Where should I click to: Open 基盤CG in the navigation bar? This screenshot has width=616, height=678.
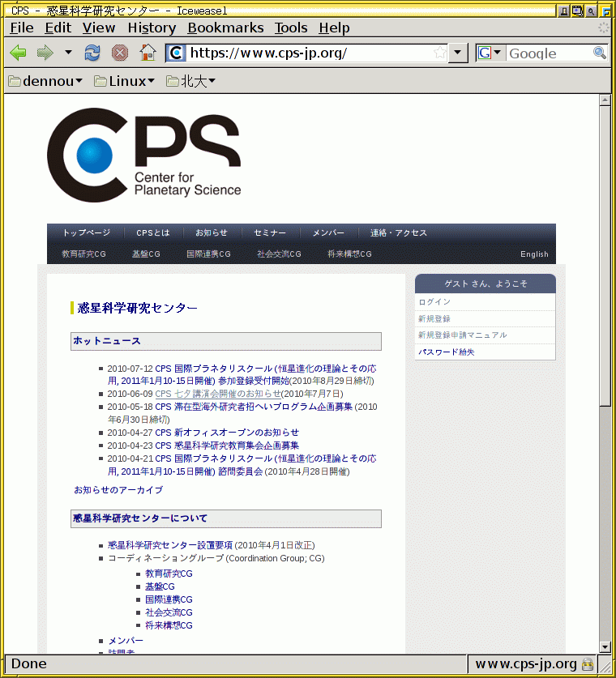tap(146, 254)
